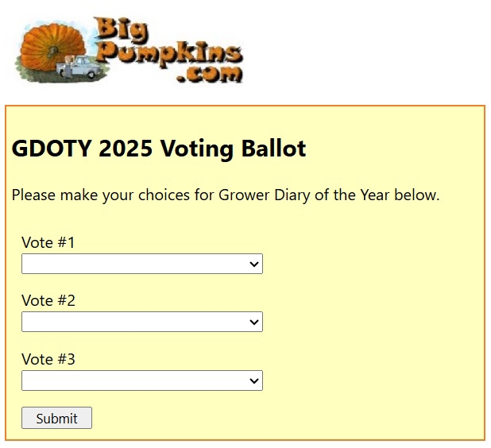Click the word "Big" in the logo
The image size is (491, 448).
point(119,30)
